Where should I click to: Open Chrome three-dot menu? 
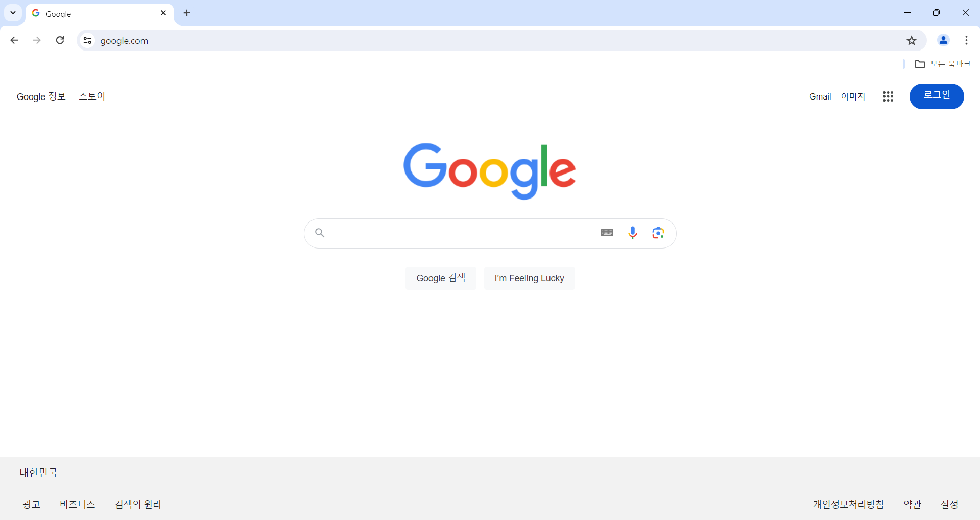point(966,40)
